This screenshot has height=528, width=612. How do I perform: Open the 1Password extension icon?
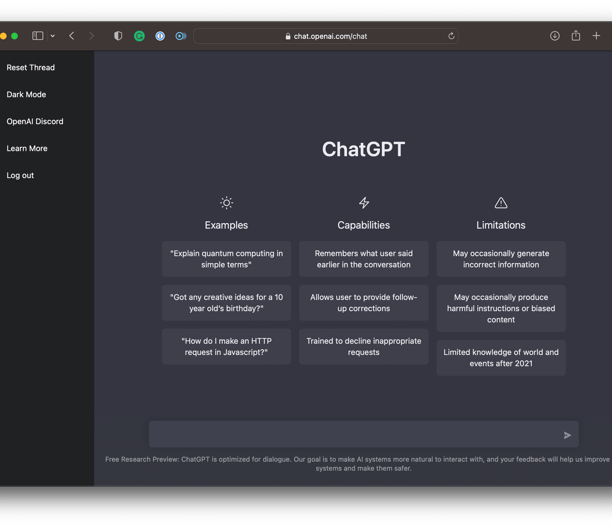pyautogui.click(x=160, y=36)
